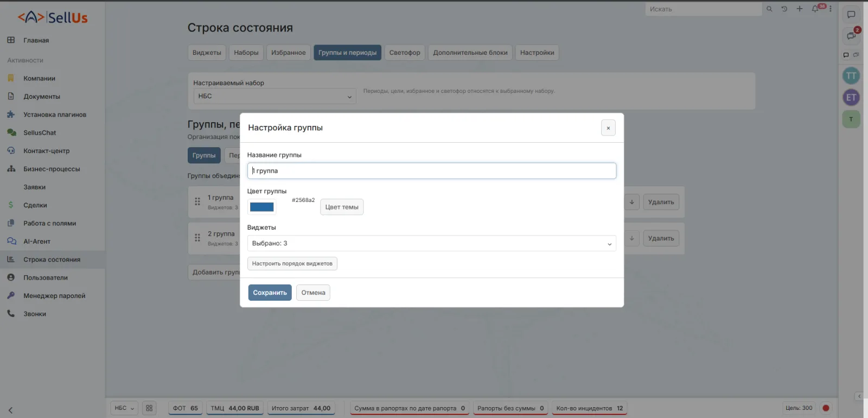Delete 1 группа with Удалить button
The width and height of the screenshot is (868, 418).
[x=661, y=202]
